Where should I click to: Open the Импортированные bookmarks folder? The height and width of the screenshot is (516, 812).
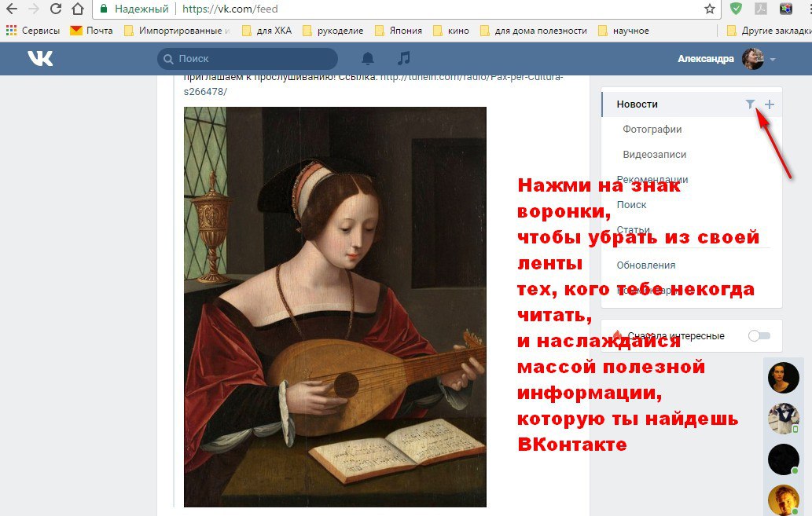point(177,31)
